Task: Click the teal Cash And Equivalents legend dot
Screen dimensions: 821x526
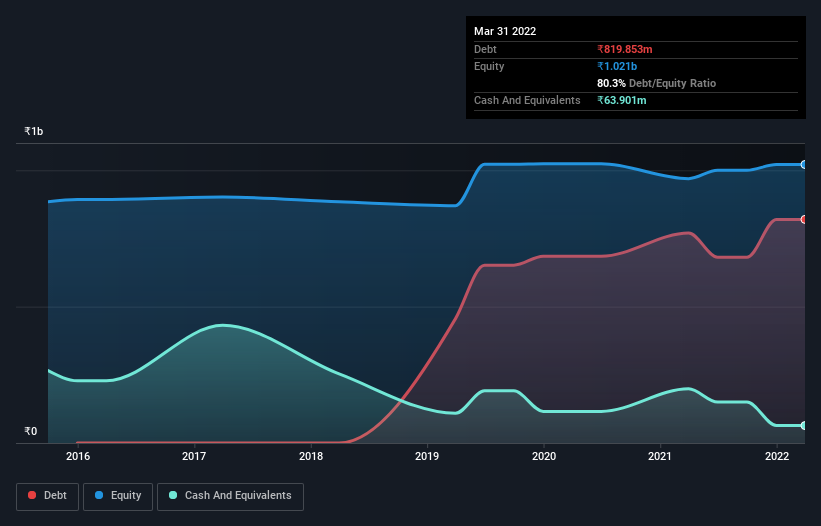Action: tap(173, 495)
